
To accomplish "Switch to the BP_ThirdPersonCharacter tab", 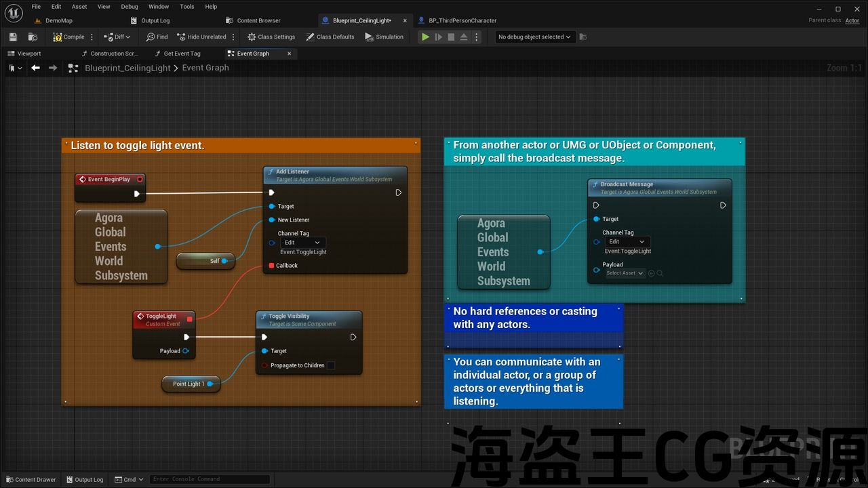I will click(x=462, y=20).
